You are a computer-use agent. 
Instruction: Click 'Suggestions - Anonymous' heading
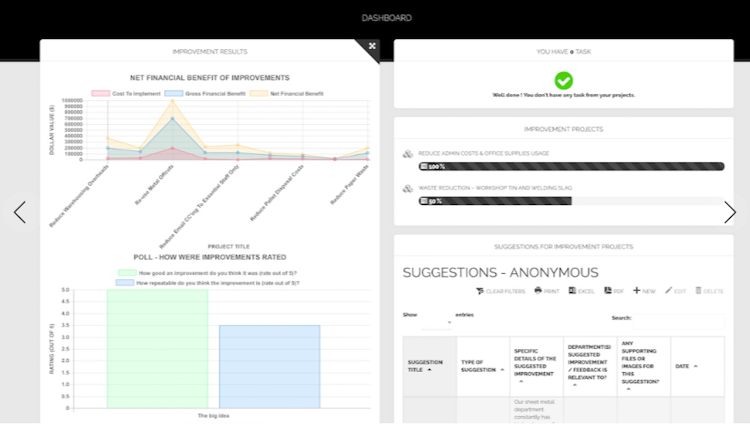pos(500,272)
